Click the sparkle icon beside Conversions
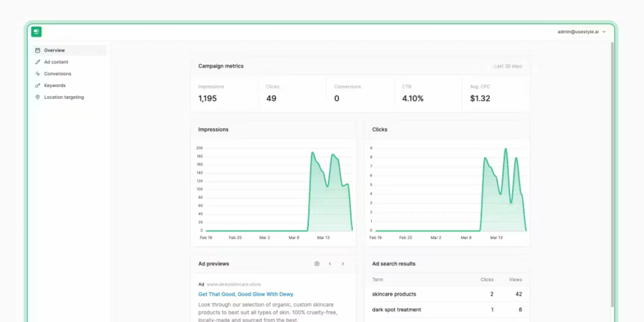Screen dimensions: 644x322 point(38,74)
